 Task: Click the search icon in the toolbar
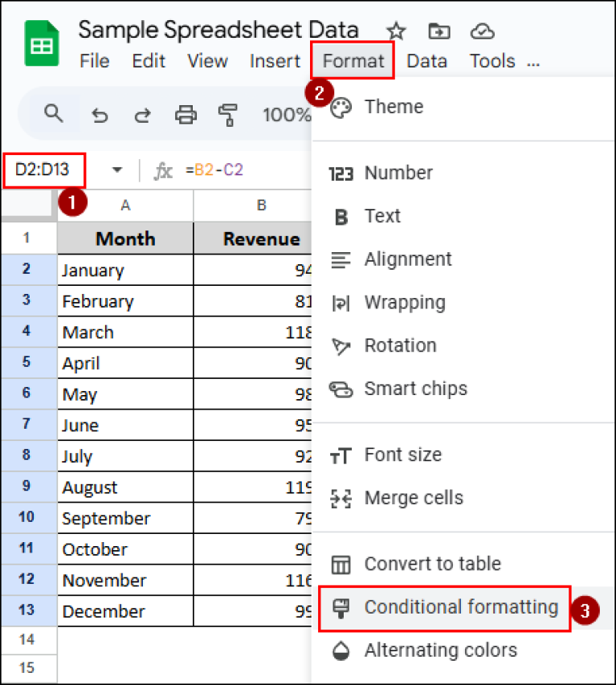(53, 114)
